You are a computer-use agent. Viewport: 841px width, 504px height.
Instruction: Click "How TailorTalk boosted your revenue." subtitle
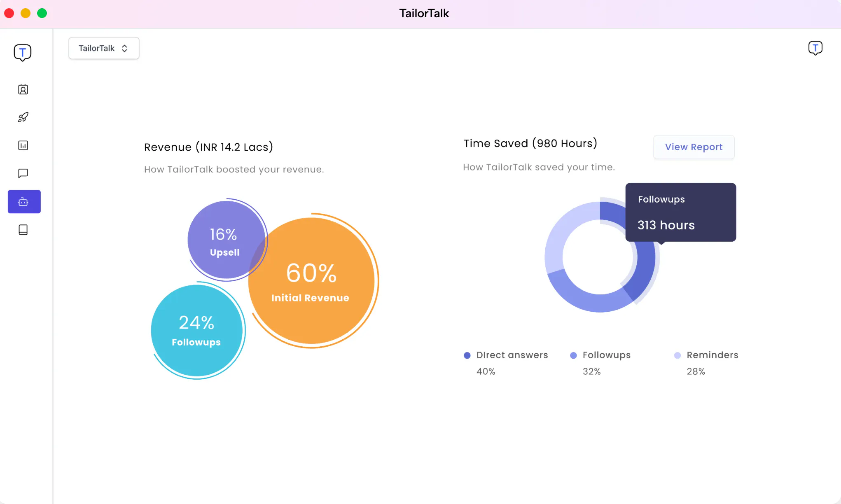[234, 169]
